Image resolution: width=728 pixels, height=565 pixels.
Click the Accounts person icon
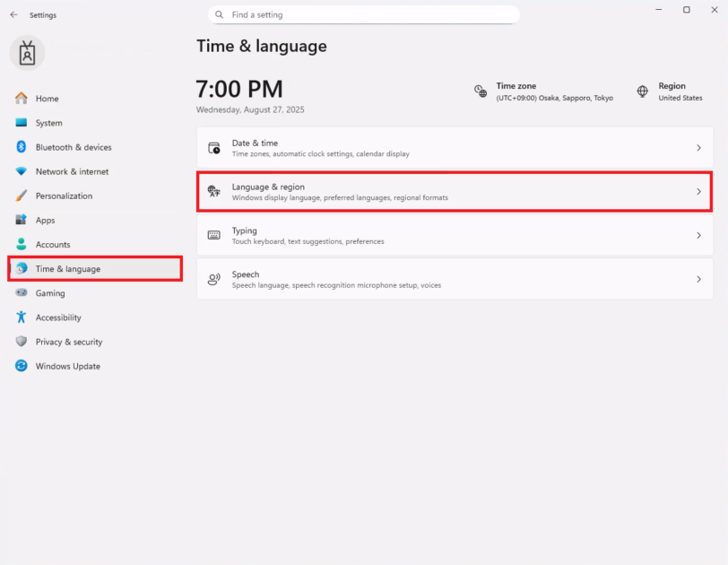[x=22, y=244]
